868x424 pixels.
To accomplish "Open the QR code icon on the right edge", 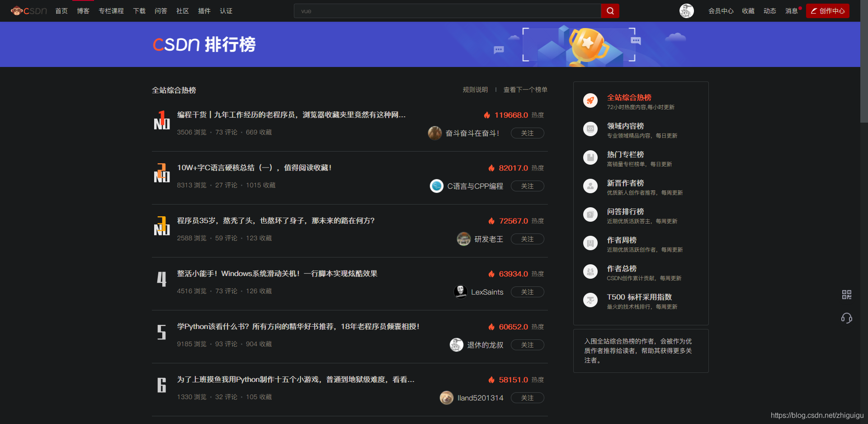I will click(x=847, y=295).
